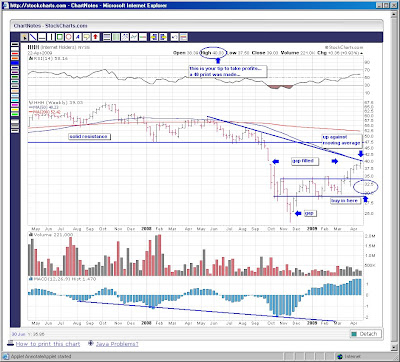The height and width of the screenshot is (362, 400).
Task: Select the text annotation A tool
Action: coord(78,37)
